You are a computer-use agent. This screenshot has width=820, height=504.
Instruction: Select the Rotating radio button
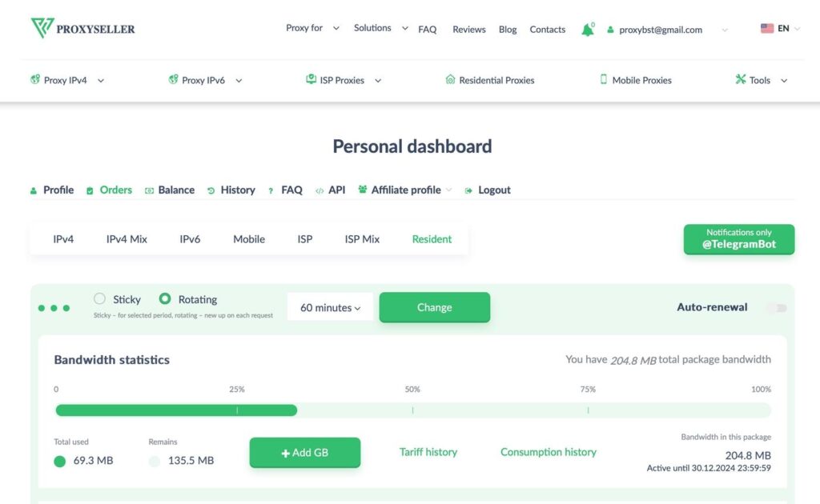click(165, 299)
